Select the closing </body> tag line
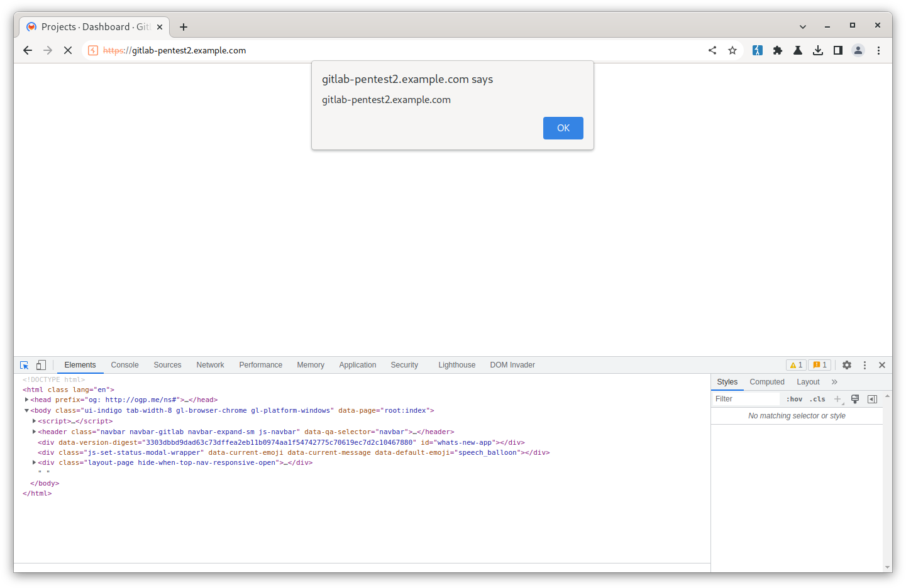Screen dimensions: 906x588 click(x=45, y=483)
